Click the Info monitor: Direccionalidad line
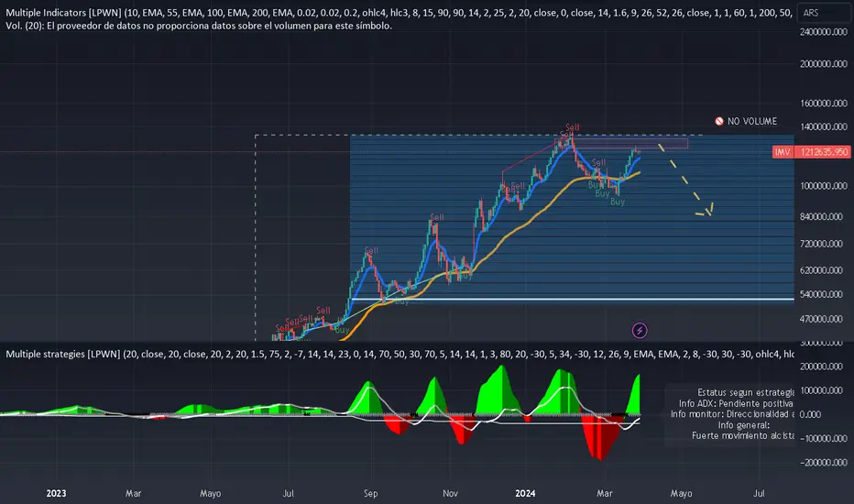 coord(732,414)
